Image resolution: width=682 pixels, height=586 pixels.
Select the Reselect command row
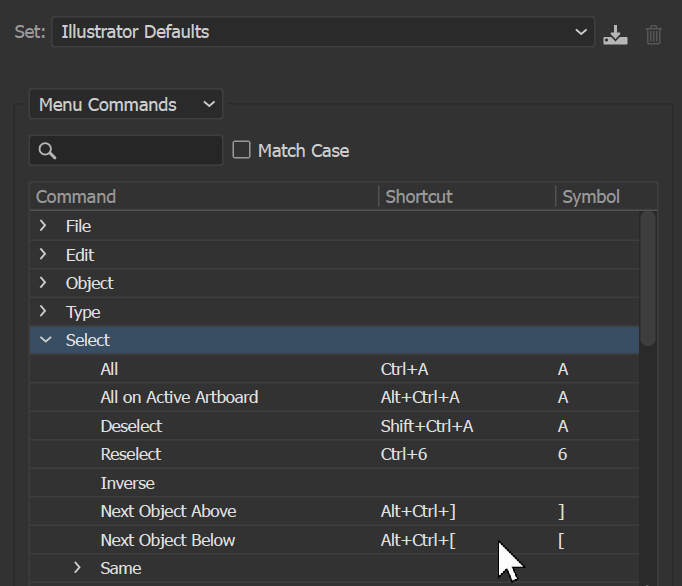(x=334, y=454)
